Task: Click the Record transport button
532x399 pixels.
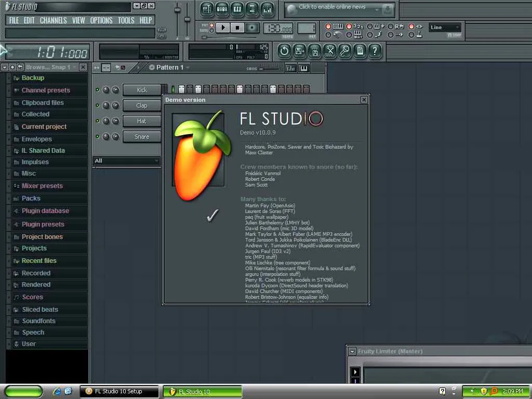Action: [x=252, y=28]
